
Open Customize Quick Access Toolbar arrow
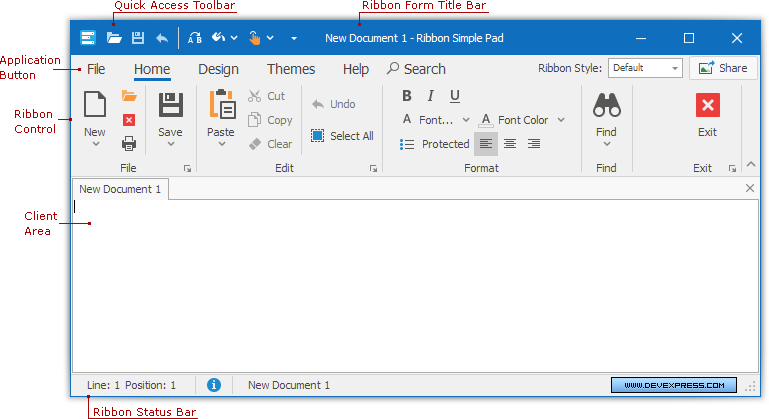294,38
